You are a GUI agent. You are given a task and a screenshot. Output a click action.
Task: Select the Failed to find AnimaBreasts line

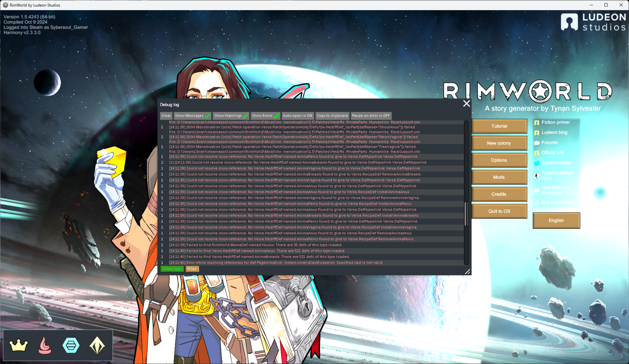click(x=312, y=257)
